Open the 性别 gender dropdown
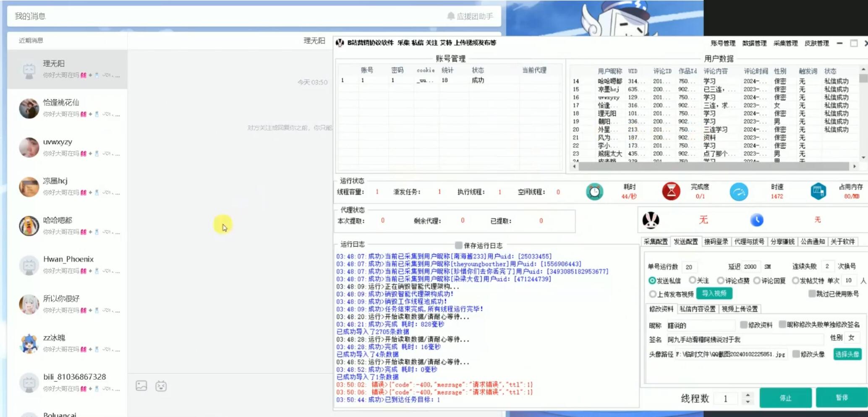 tap(852, 338)
